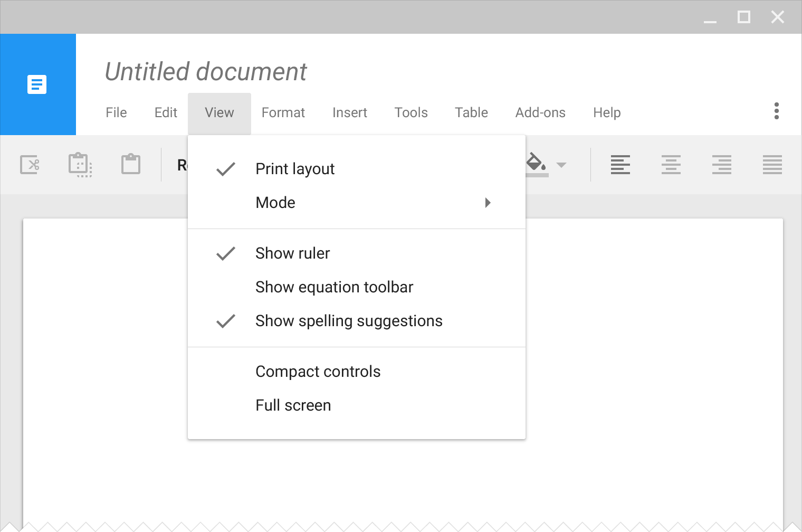Click the Cut icon in toolbar
The height and width of the screenshot is (532, 802).
coord(30,165)
